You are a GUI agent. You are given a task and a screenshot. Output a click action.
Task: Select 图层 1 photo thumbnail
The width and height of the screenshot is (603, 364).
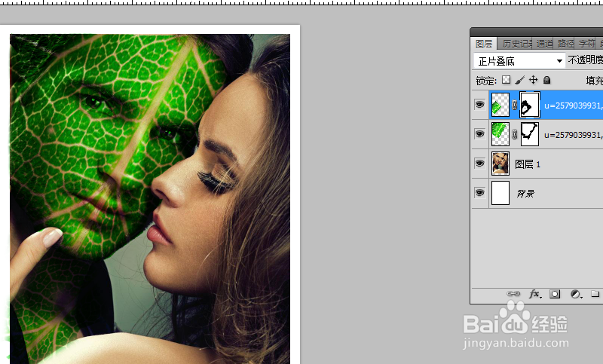[500, 164]
